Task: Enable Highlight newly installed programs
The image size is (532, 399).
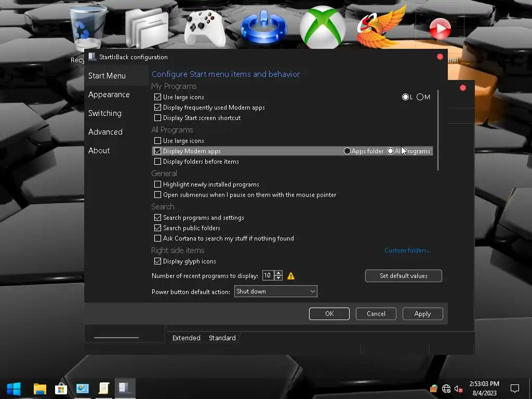Action: click(x=157, y=184)
